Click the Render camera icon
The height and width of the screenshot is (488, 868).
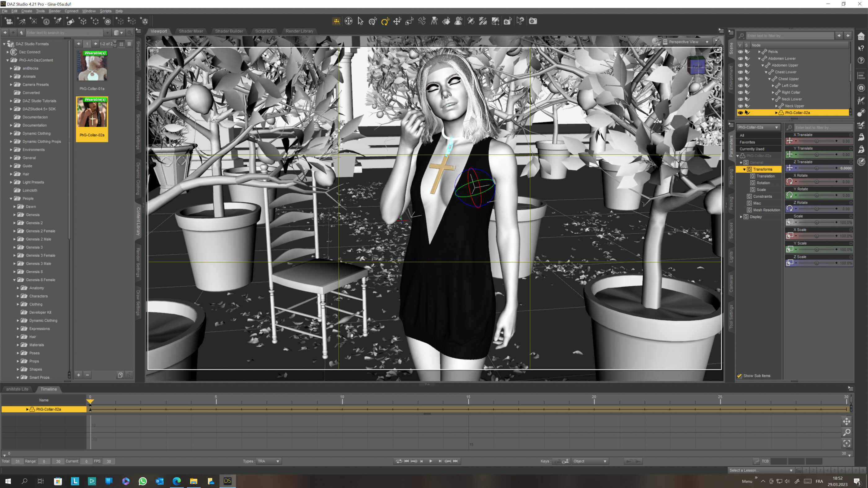[533, 22]
